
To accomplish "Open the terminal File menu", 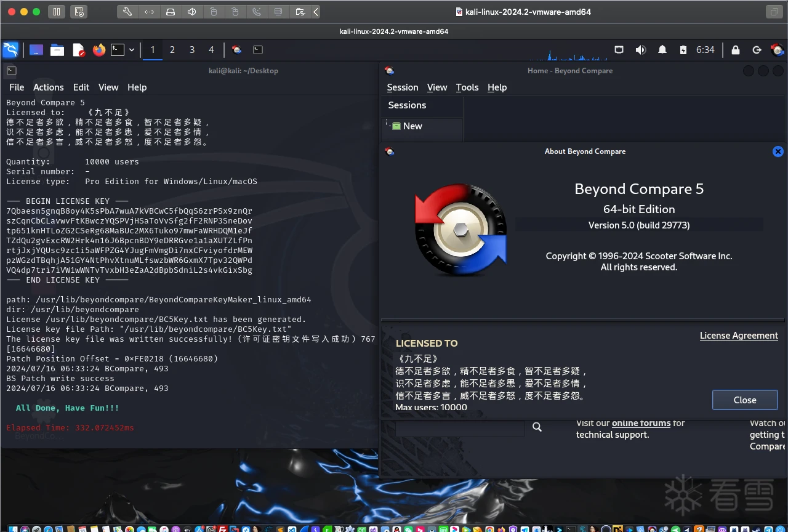I will coord(17,87).
